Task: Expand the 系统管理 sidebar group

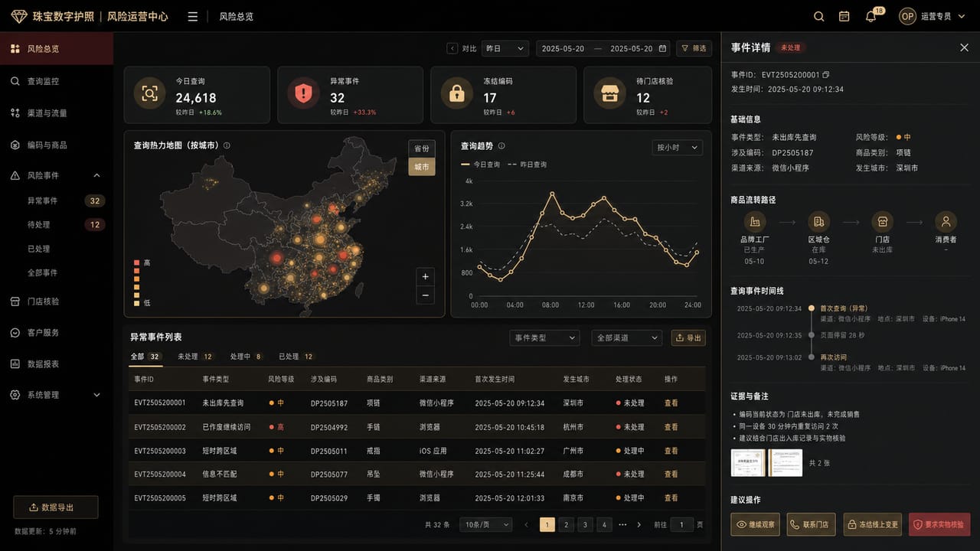Action: pyautogui.click(x=96, y=395)
